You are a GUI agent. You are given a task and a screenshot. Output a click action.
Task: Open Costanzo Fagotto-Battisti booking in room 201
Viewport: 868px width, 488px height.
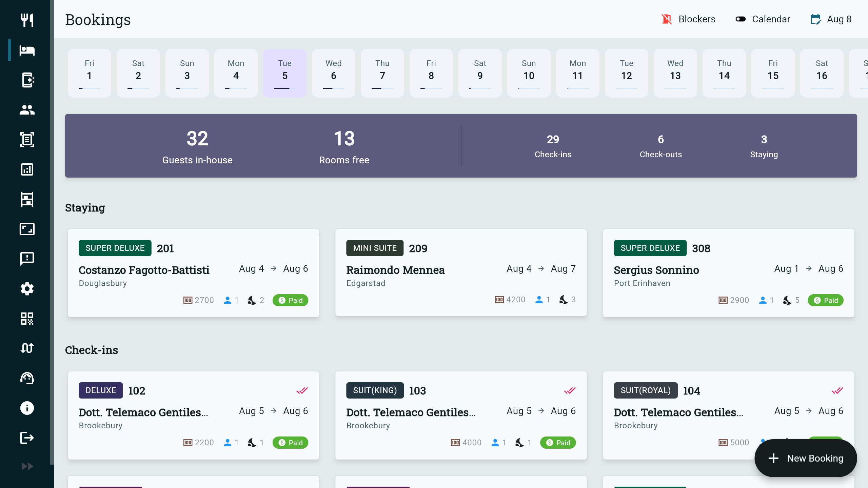pos(193,273)
